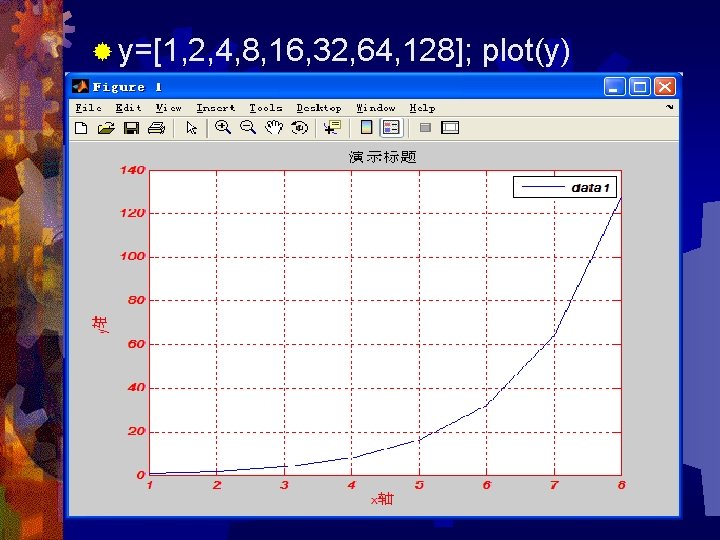Toggle the Insert Legend button
Image resolution: width=720 pixels, height=540 pixels.
point(391,127)
